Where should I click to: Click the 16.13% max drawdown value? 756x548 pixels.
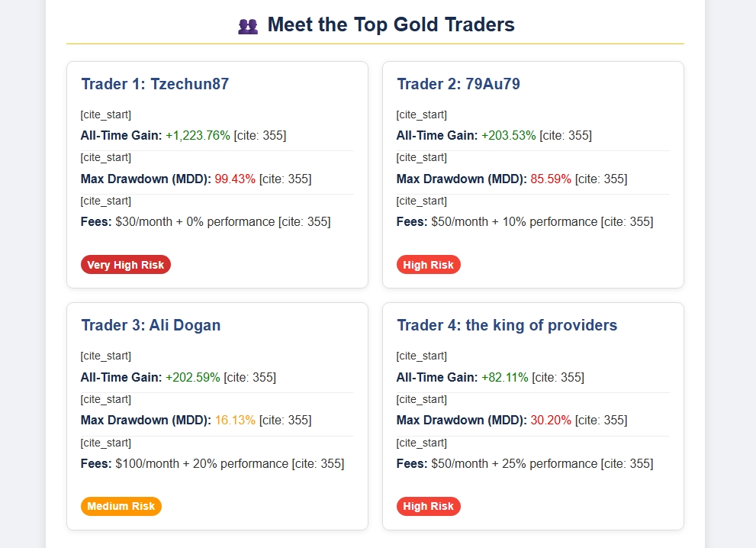[235, 421]
